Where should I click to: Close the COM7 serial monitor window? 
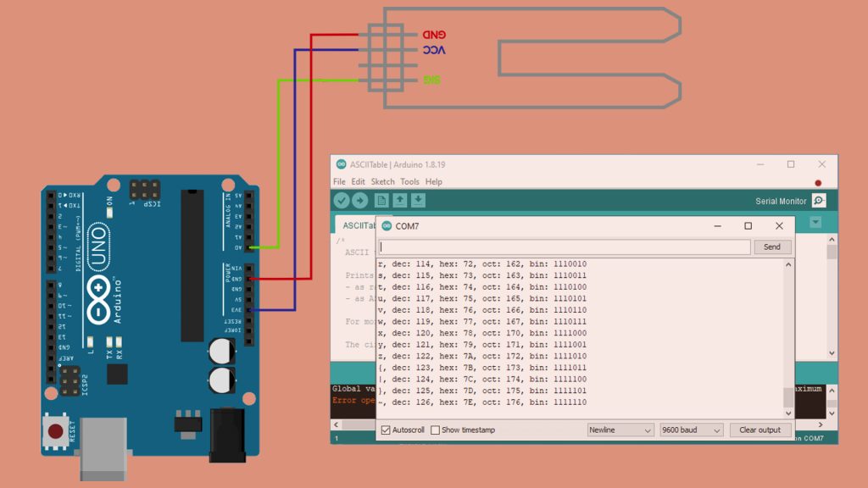pyautogui.click(x=779, y=225)
